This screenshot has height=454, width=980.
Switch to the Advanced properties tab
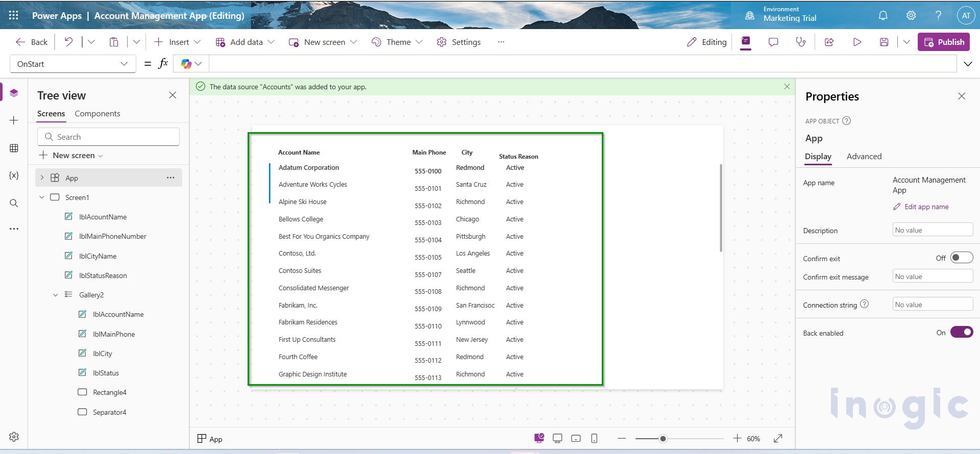point(864,157)
